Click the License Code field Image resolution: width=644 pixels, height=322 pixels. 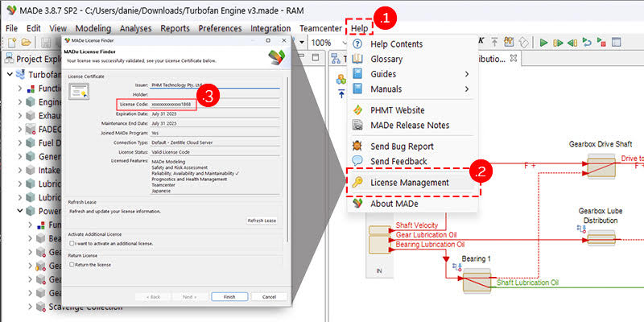215,105
